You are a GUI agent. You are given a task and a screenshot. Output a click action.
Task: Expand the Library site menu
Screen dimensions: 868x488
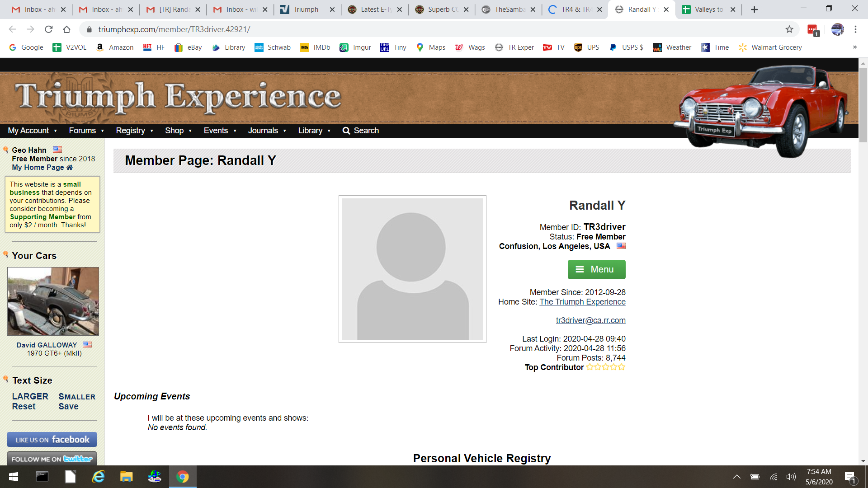click(x=314, y=131)
